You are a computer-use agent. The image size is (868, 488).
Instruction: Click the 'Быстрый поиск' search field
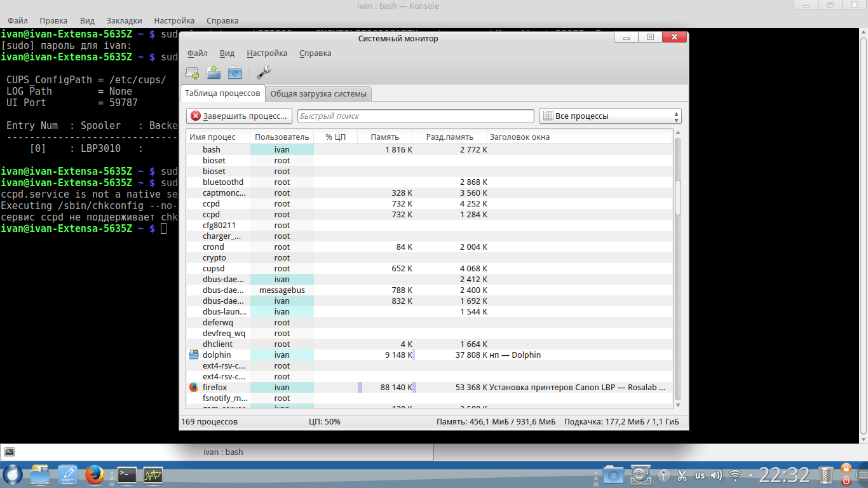pos(416,116)
